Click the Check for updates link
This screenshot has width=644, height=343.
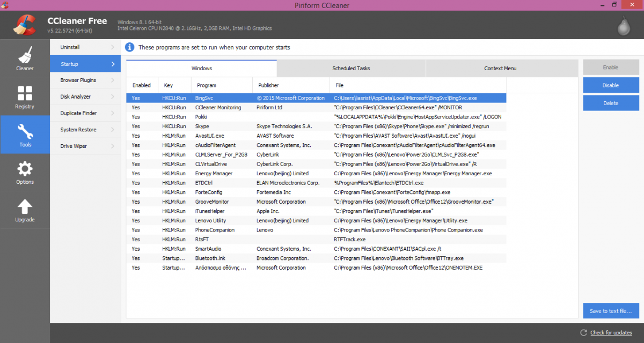611,333
